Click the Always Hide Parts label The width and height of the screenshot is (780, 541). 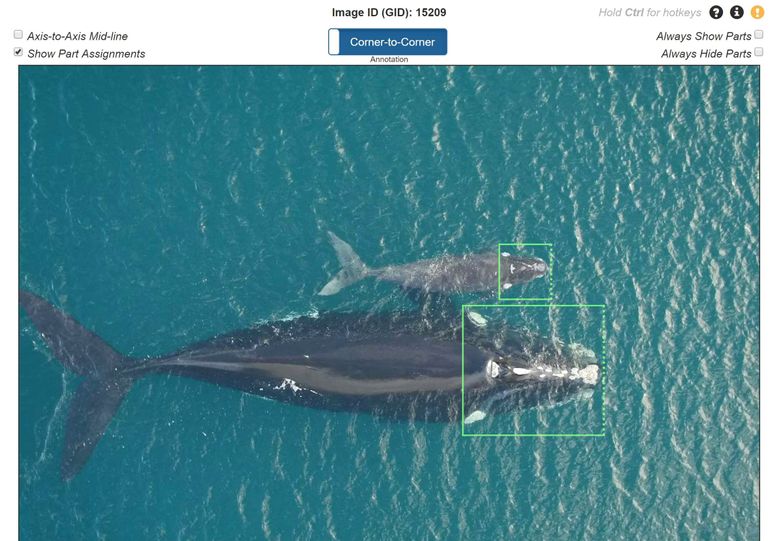pyautogui.click(x=706, y=54)
